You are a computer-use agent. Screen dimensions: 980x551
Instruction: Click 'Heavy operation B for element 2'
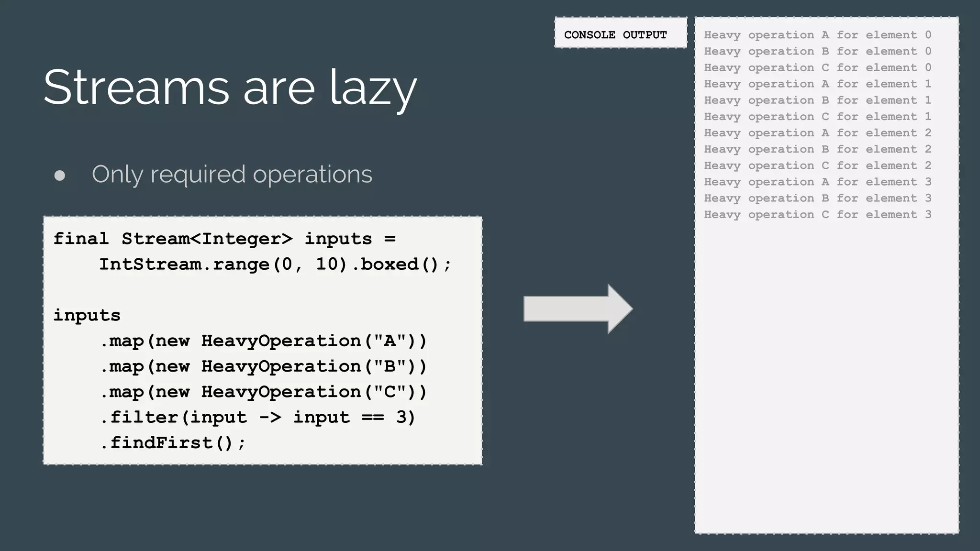click(x=818, y=149)
